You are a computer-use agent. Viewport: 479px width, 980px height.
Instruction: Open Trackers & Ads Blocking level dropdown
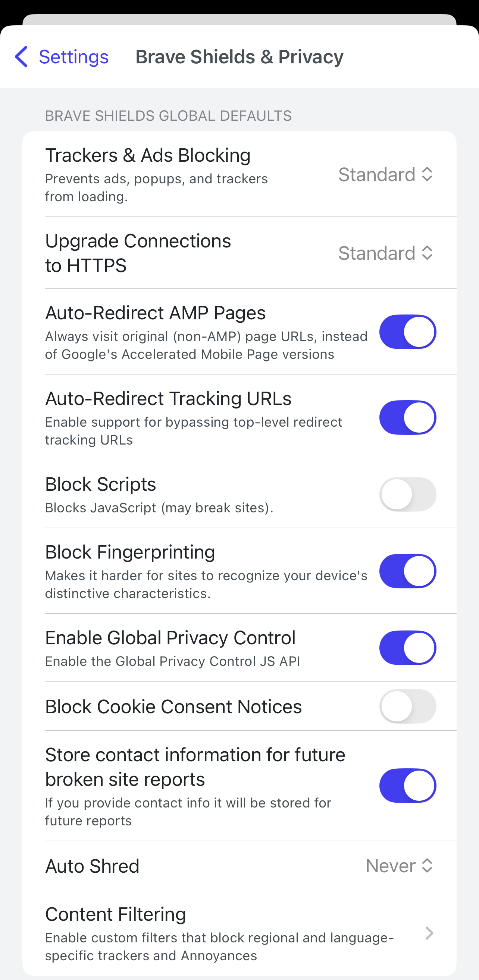point(385,175)
